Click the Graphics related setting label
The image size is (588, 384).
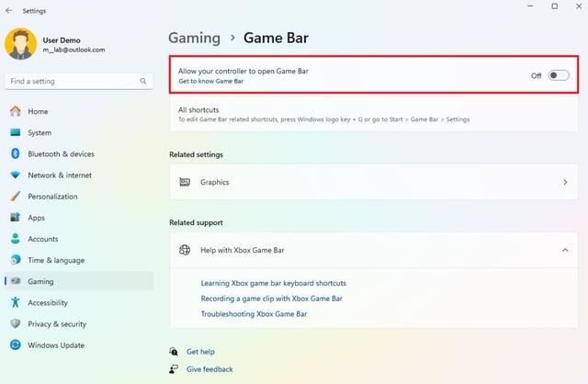(x=214, y=182)
